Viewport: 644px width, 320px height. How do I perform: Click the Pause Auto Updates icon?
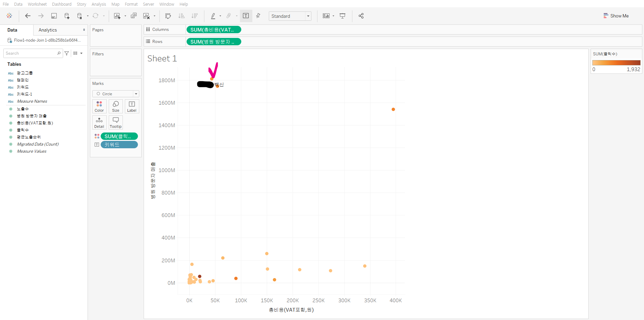(x=80, y=16)
